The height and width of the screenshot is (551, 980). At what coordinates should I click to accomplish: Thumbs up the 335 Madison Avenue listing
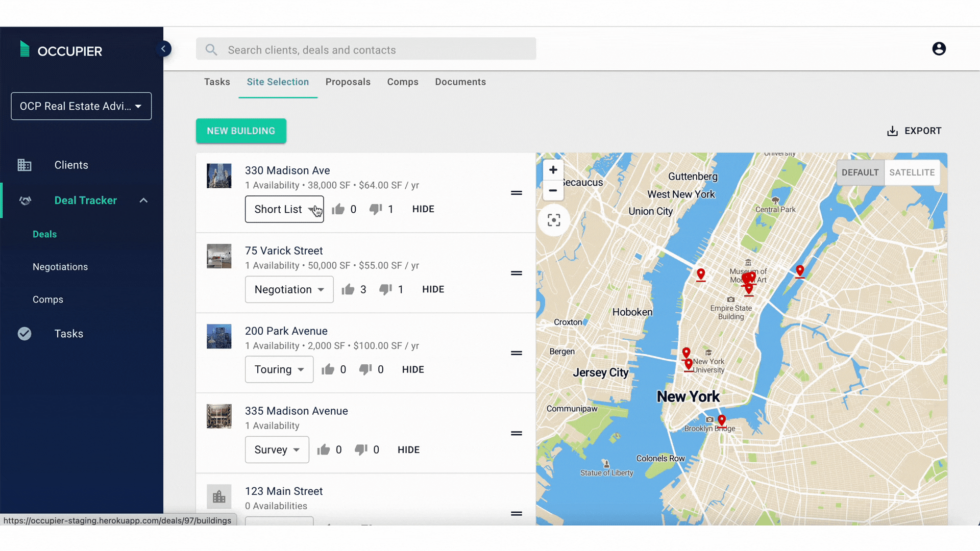coord(324,449)
